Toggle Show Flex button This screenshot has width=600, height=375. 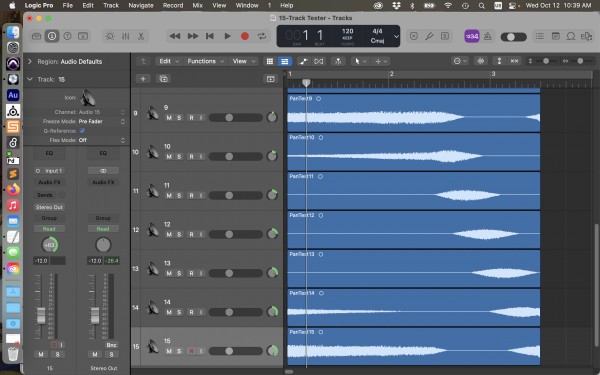click(x=318, y=61)
